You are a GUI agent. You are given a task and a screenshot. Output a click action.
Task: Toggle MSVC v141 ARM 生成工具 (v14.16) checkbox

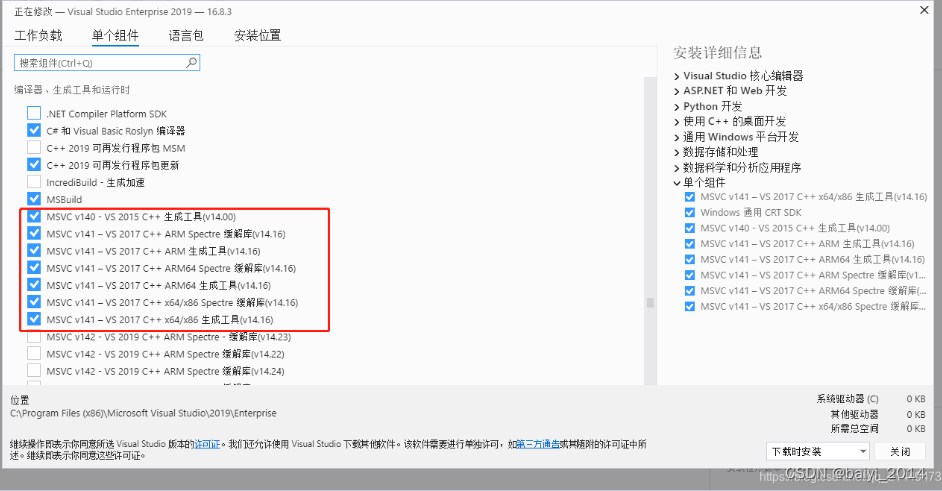click(34, 251)
